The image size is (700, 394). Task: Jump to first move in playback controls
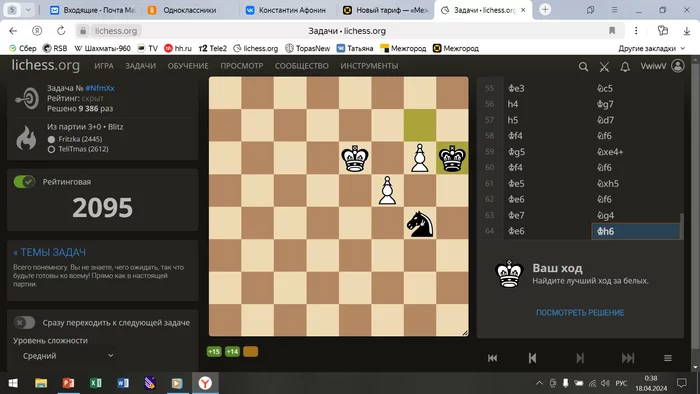pyautogui.click(x=492, y=358)
